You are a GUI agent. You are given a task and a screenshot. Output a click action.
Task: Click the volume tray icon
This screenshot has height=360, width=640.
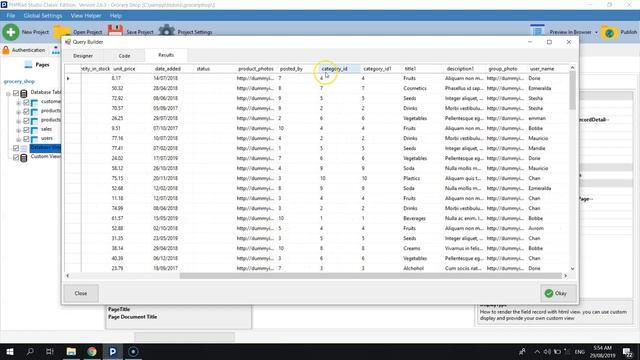pos(547,351)
